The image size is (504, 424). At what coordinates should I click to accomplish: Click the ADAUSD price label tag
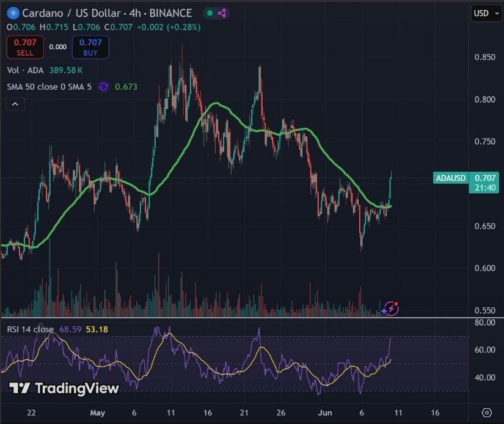pos(451,178)
